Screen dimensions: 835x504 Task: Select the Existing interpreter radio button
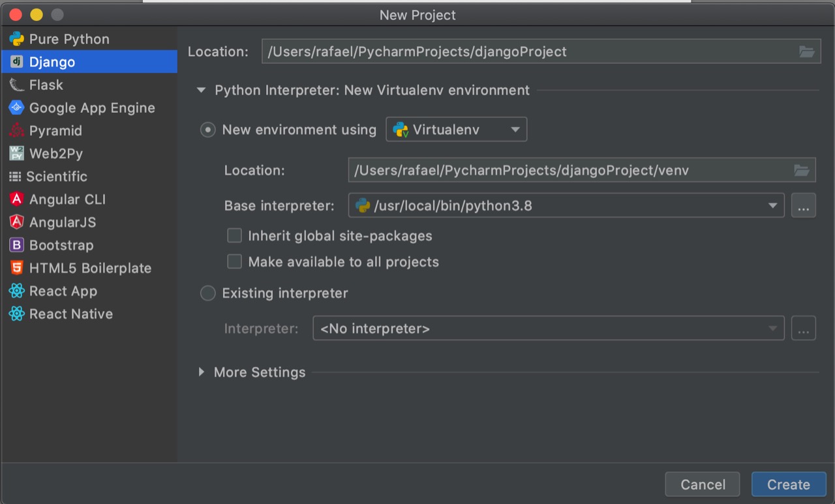207,293
